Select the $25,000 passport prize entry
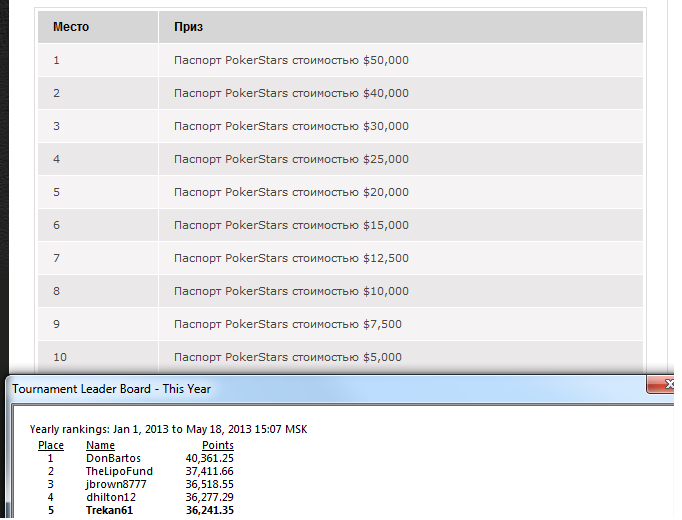This screenshot has width=682, height=520. 291,159
